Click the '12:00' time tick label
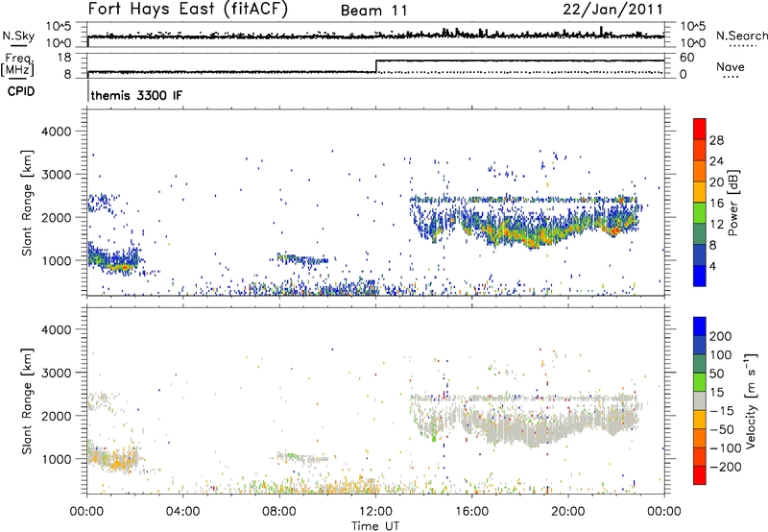The width and height of the screenshot is (768, 532). [x=375, y=512]
